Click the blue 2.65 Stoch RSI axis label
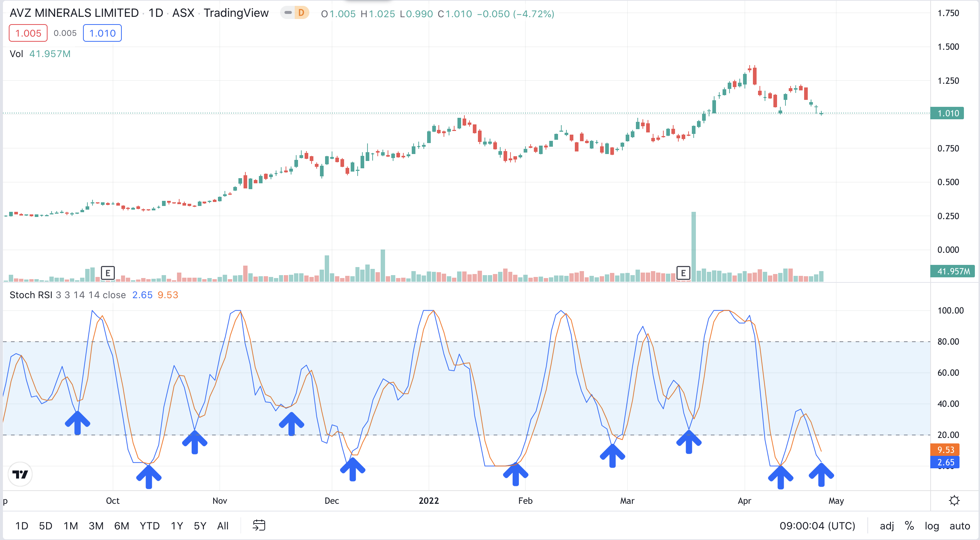Image resolution: width=980 pixels, height=540 pixels. 945,462
